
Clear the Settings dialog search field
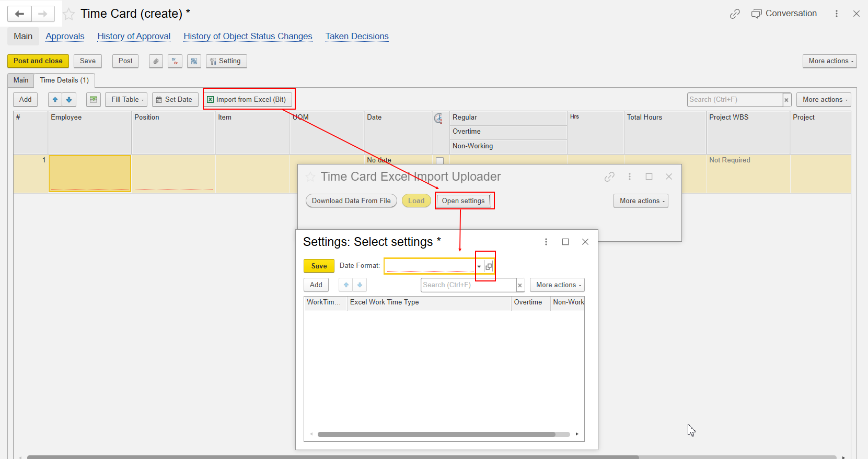(520, 285)
